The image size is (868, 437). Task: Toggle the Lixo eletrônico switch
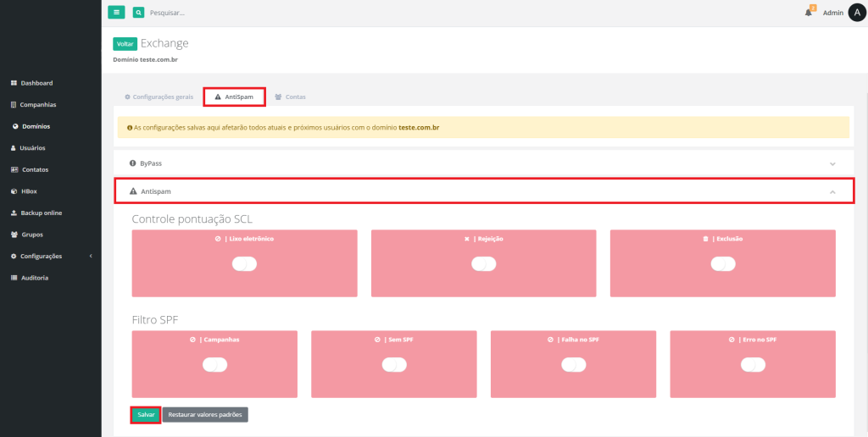[244, 264]
